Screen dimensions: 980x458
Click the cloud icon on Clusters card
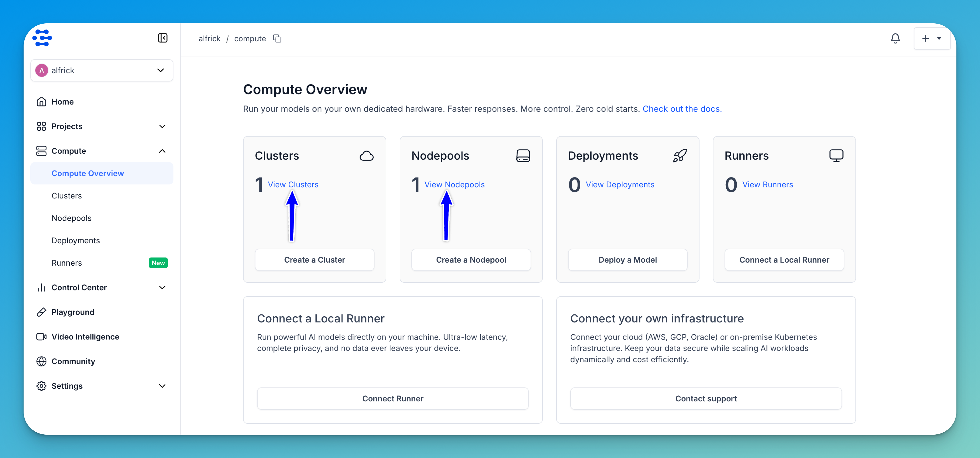pos(366,156)
